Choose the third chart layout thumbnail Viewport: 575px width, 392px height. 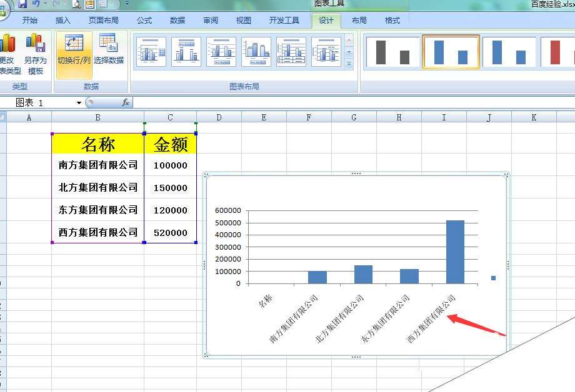(x=221, y=52)
